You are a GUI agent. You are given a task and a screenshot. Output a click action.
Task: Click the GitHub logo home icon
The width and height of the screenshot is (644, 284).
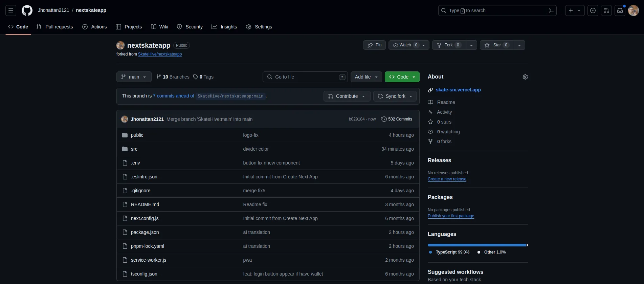[27, 10]
